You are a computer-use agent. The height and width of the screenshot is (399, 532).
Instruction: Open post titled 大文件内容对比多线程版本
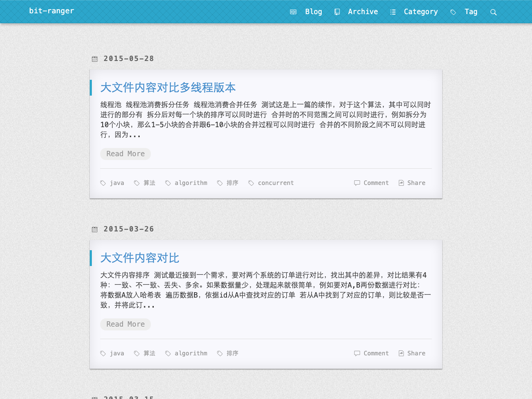tap(168, 88)
